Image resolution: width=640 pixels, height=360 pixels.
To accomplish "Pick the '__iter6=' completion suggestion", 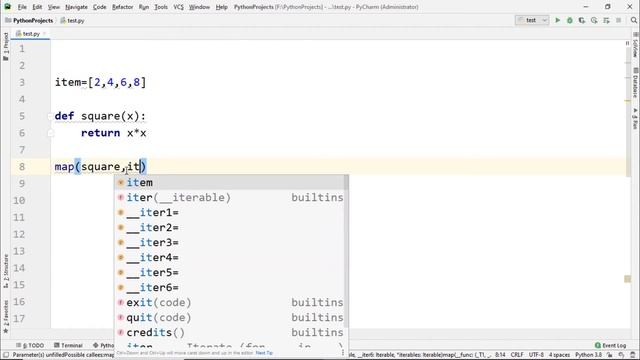I will click(230, 288).
